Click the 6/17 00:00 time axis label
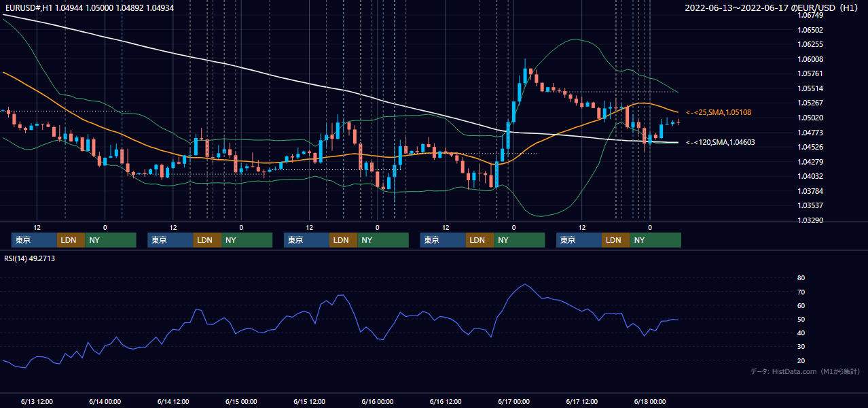 tap(513, 401)
